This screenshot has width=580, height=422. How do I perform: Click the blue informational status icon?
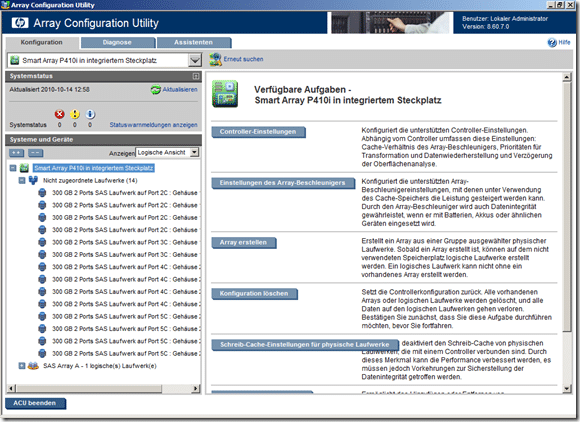[90, 114]
